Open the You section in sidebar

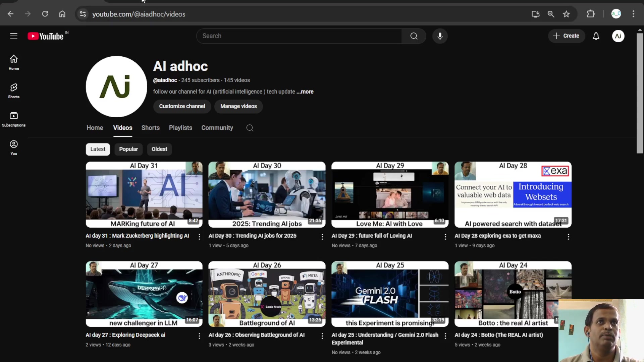click(14, 148)
